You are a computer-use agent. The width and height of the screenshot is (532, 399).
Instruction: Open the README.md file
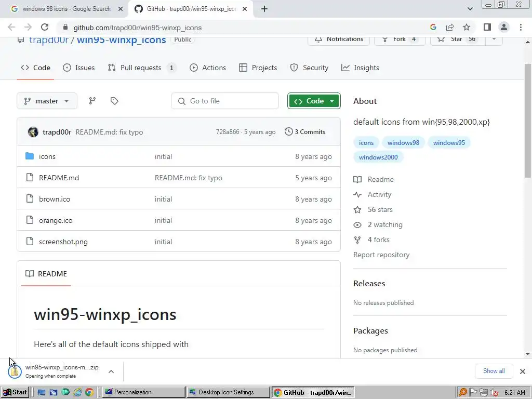(x=59, y=178)
